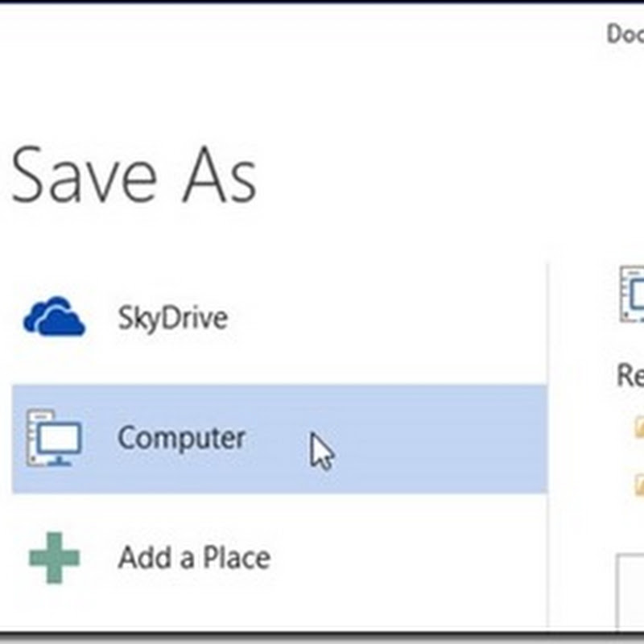
Task: Click the Computer monitor icon in the places list
Action: (54, 440)
